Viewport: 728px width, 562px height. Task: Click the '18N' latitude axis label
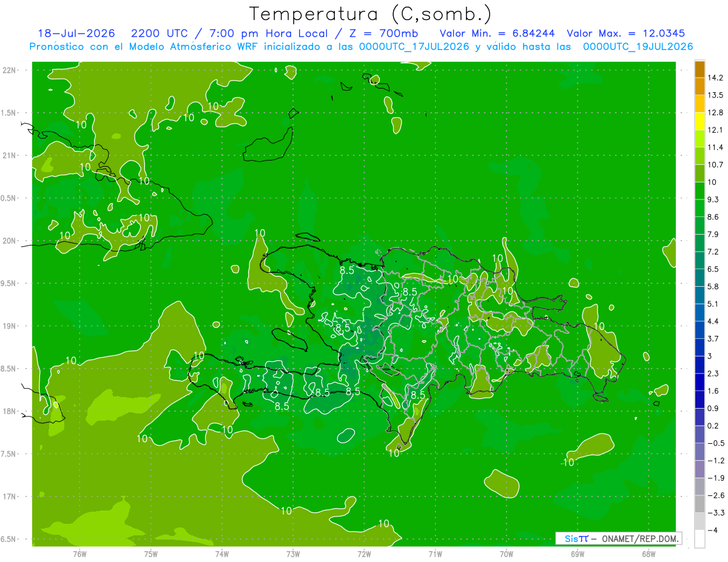tap(10, 411)
